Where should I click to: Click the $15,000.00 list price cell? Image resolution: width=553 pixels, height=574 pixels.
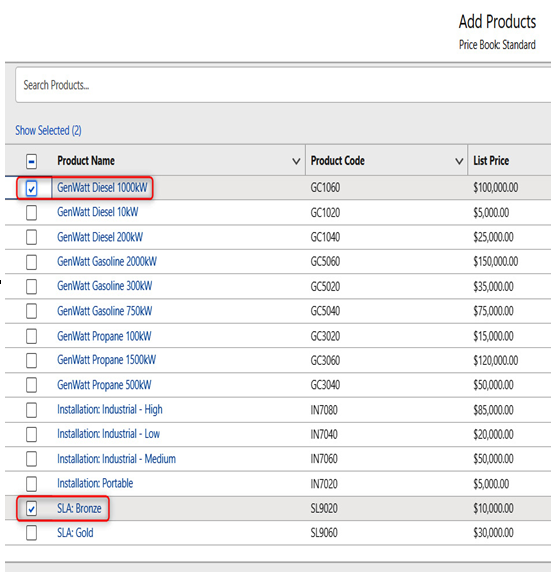tap(493, 336)
